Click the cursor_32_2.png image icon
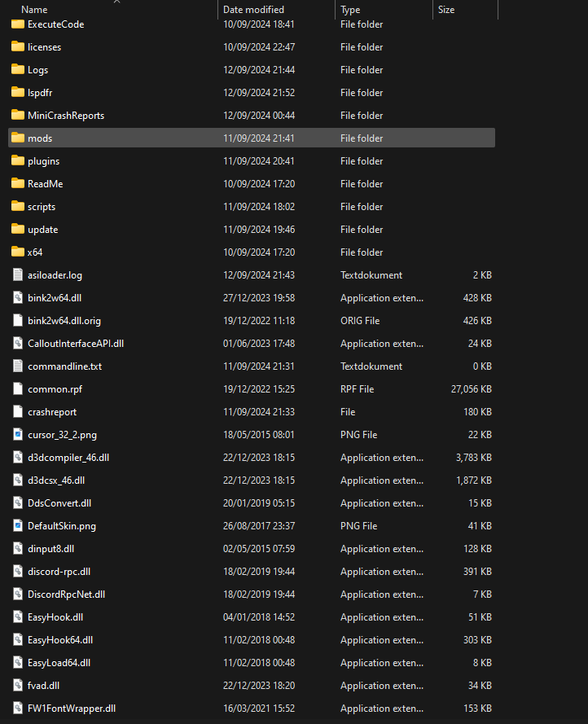Viewport: 588px width, 724px height. (18, 434)
